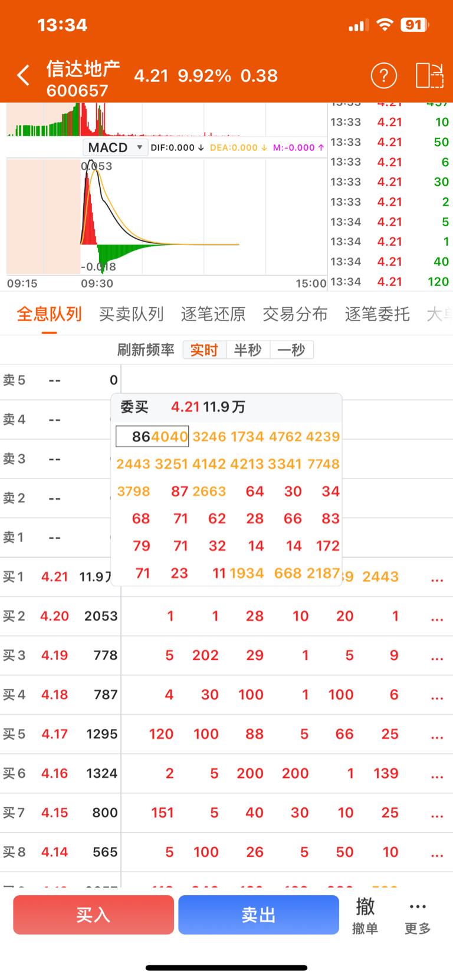Select the boxed 86 order in popup

coord(142,437)
